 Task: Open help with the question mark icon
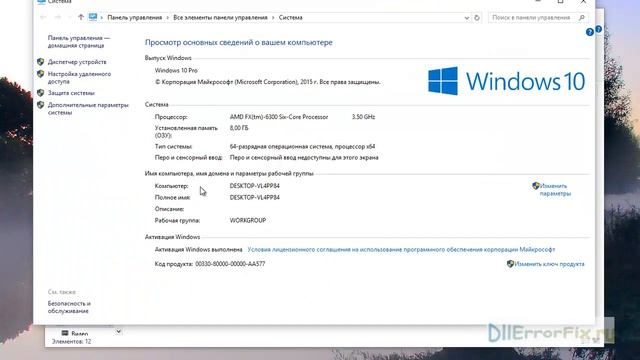[x=589, y=32]
